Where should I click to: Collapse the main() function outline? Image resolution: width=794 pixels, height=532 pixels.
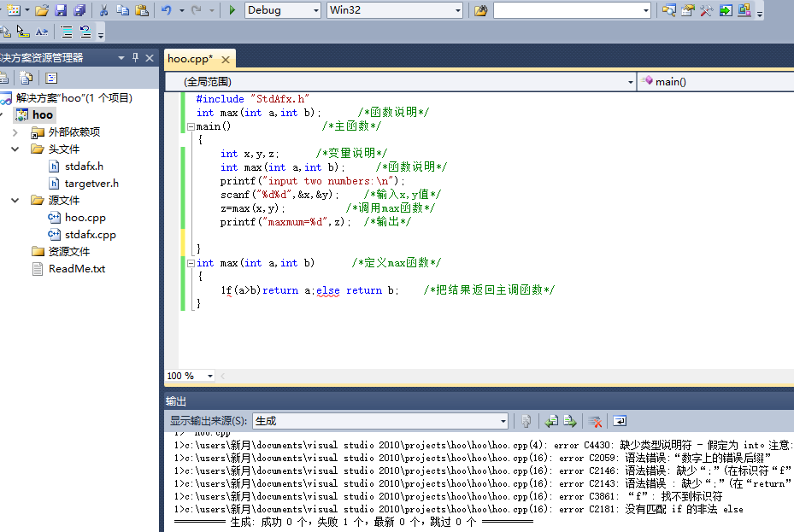[x=191, y=126]
